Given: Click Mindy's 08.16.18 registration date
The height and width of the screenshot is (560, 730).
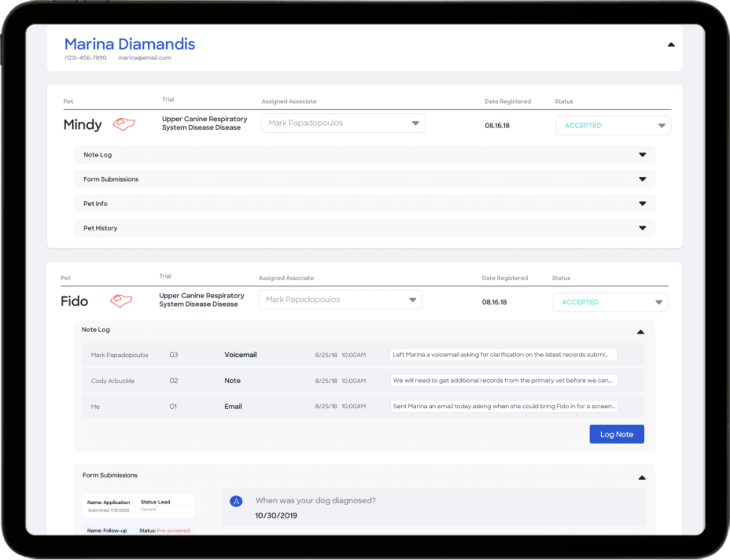Looking at the screenshot, I should click(x=497, y=125).
